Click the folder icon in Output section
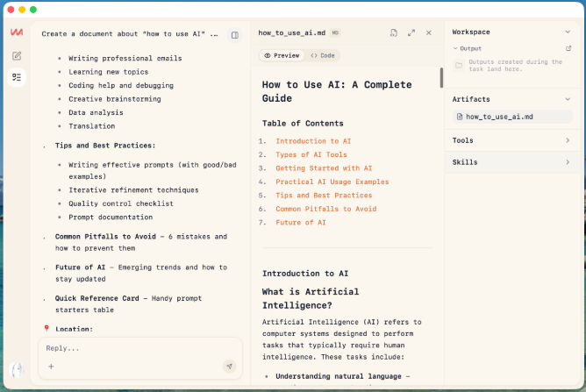 [x=459, y=66]
